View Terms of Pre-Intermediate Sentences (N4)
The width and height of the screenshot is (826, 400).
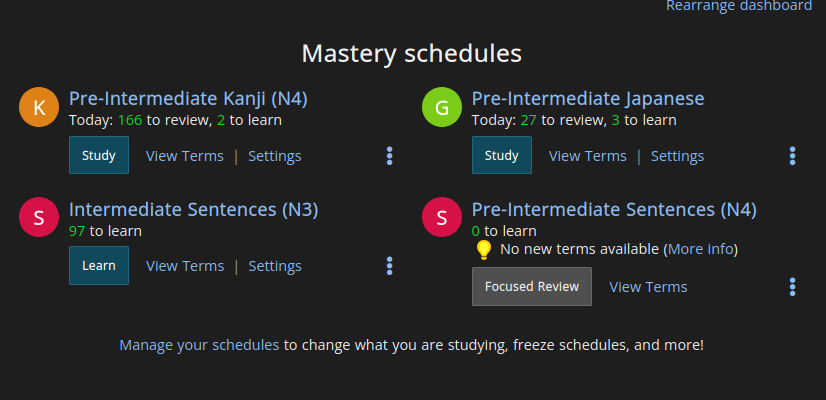point(648,287)
